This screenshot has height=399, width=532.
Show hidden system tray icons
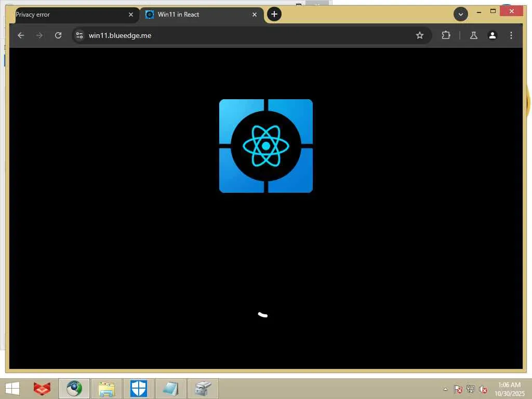pyautogui.click(x=446, y=389)
